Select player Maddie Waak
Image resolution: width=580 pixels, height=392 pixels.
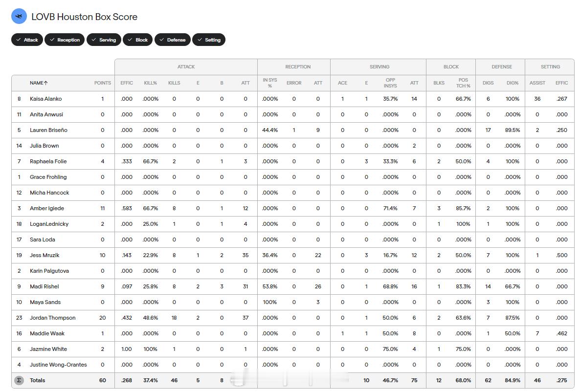[47, 333]
